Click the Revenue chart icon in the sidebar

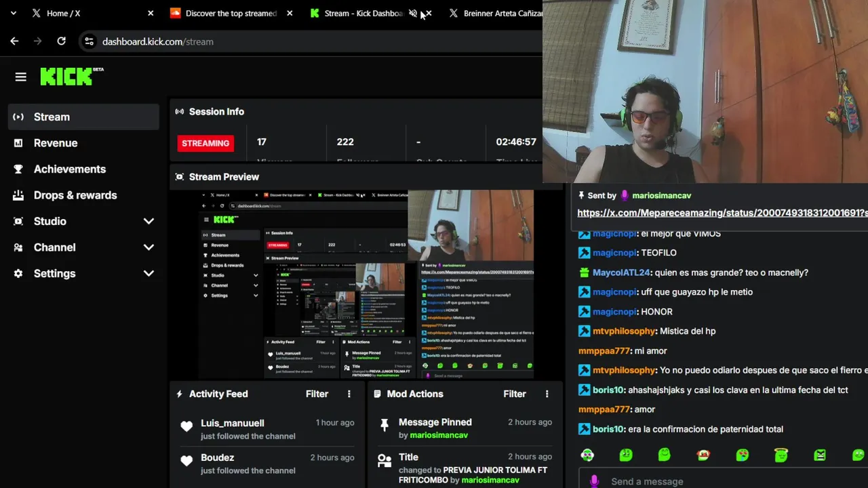[x=18, y=143]
